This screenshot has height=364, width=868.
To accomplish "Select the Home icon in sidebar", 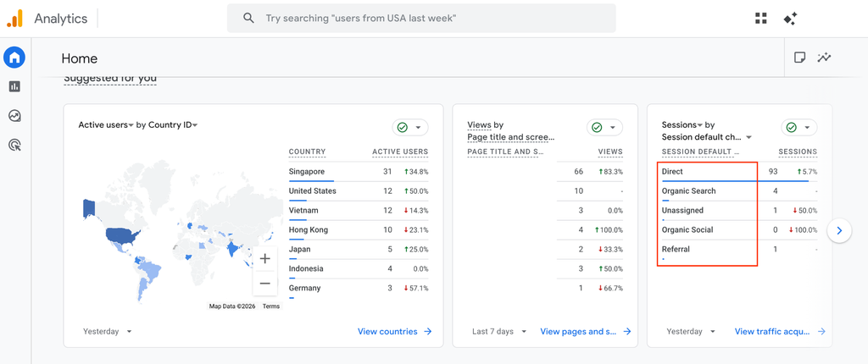I will tap(14, 57).
